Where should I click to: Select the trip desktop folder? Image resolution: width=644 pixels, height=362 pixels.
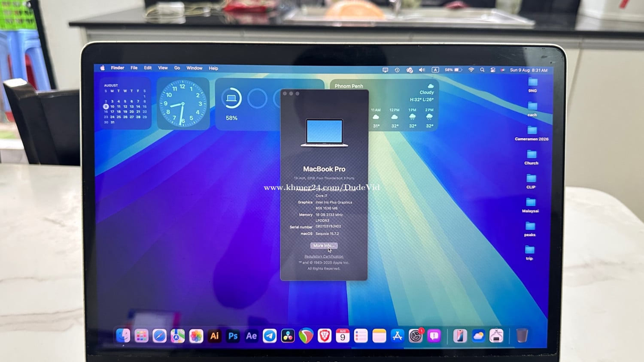tap(529, 253)
